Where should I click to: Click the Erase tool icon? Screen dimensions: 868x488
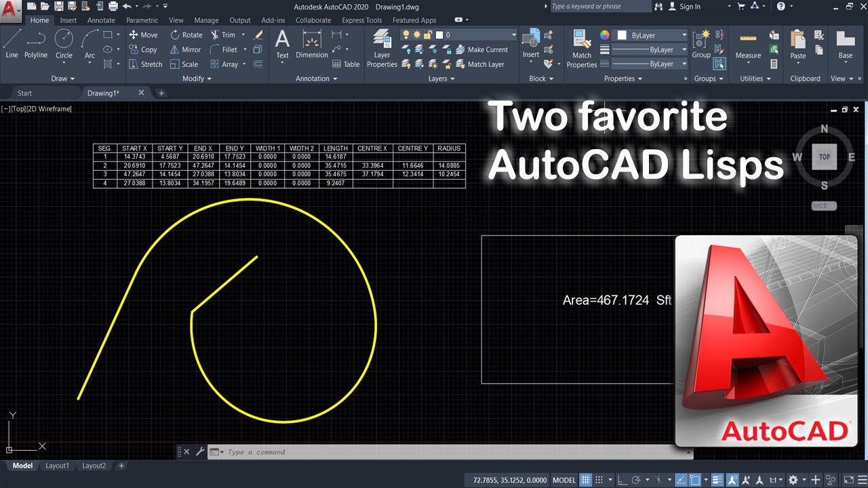tap(258, 35)
